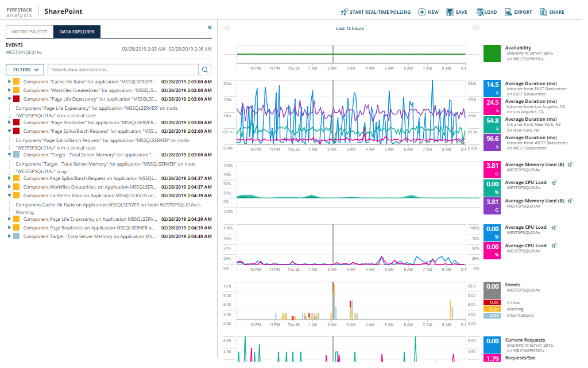Viewport: 588px width, 368px height.
Task: Click the Start Real-Time Polling rocket icon
Action: pos(343,11)
